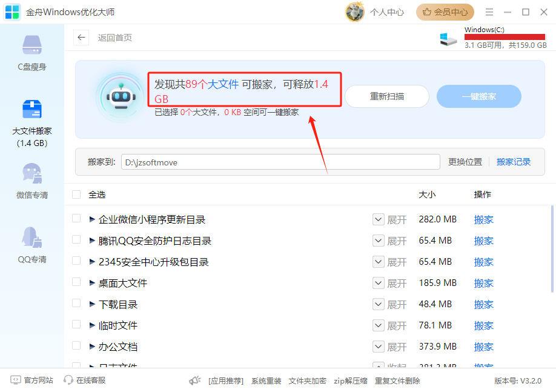
Task: Select the C盘瘦身 sidebar icon
Action: 32,45
